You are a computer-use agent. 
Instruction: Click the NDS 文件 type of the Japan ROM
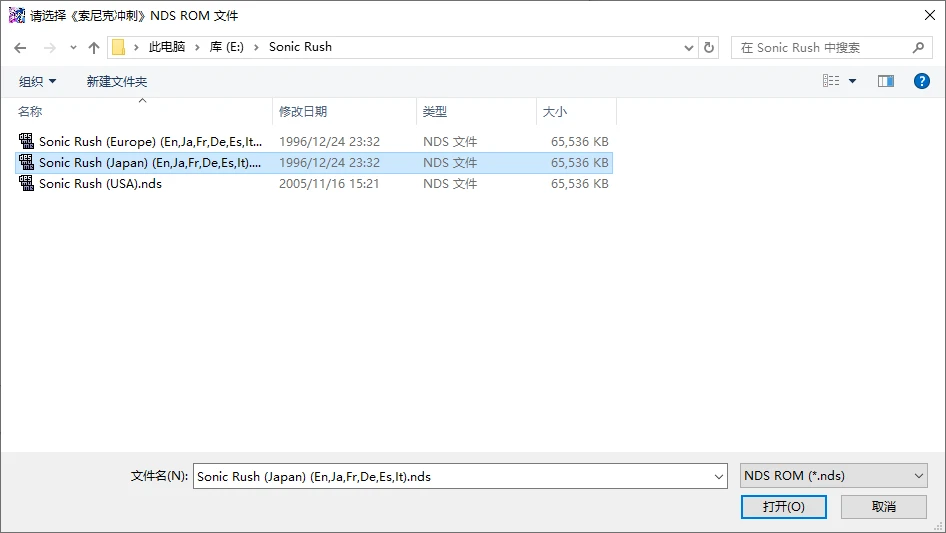450,163
